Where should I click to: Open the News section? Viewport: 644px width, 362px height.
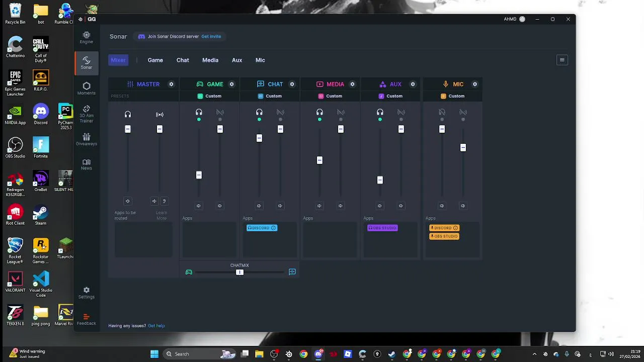pos(87,164)
